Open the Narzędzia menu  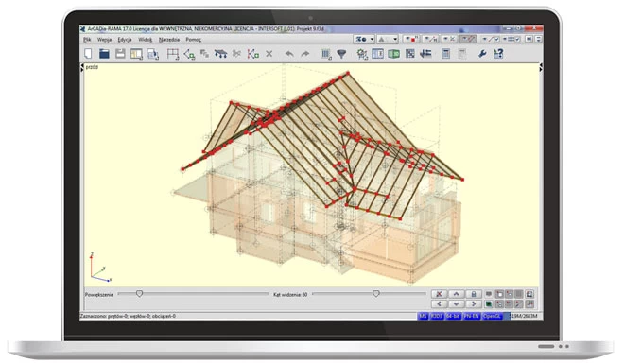tap(168, 40)
